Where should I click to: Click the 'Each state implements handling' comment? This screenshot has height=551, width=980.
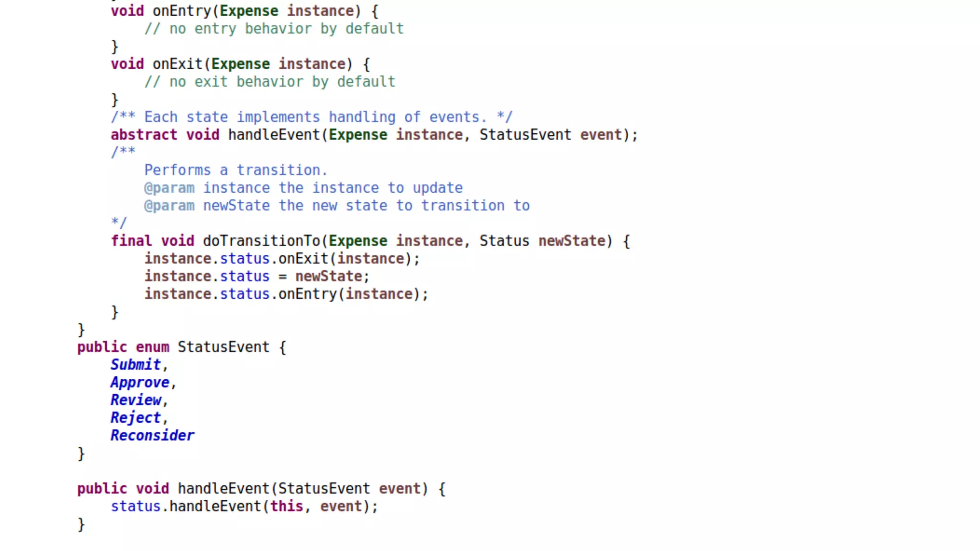(x=311, y=117)
